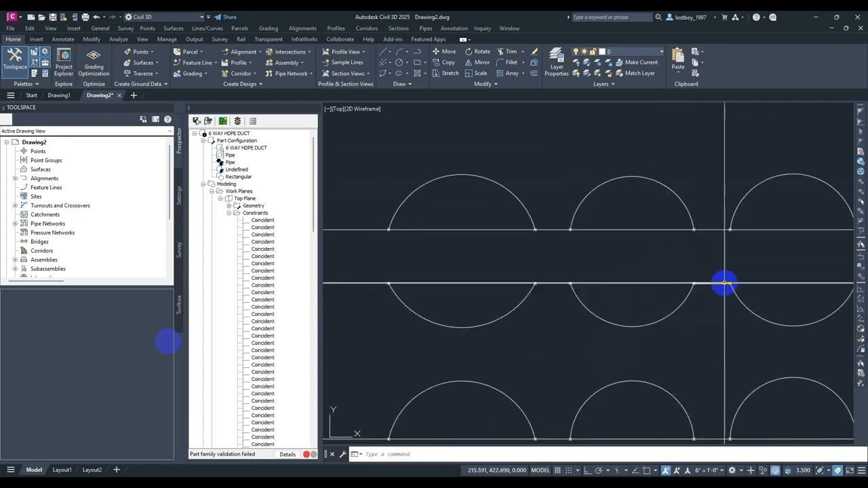Select the Copy tool in Modify panel
Screen dimensions: 868x488
443,62
